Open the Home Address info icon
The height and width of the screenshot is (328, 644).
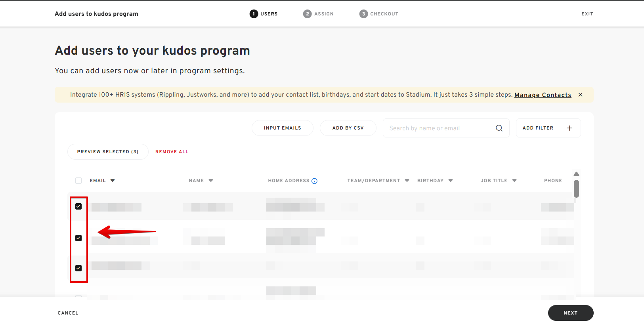[x=314, y=181]
